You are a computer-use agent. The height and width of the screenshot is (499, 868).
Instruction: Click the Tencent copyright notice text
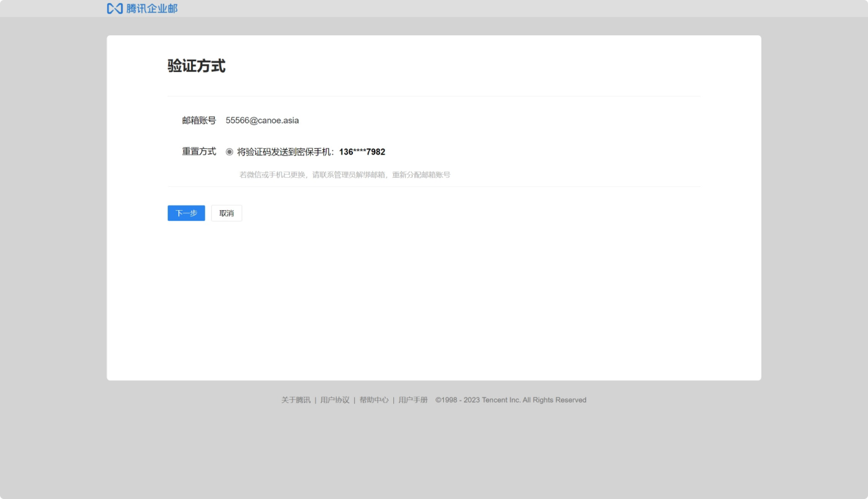point(511,400)
